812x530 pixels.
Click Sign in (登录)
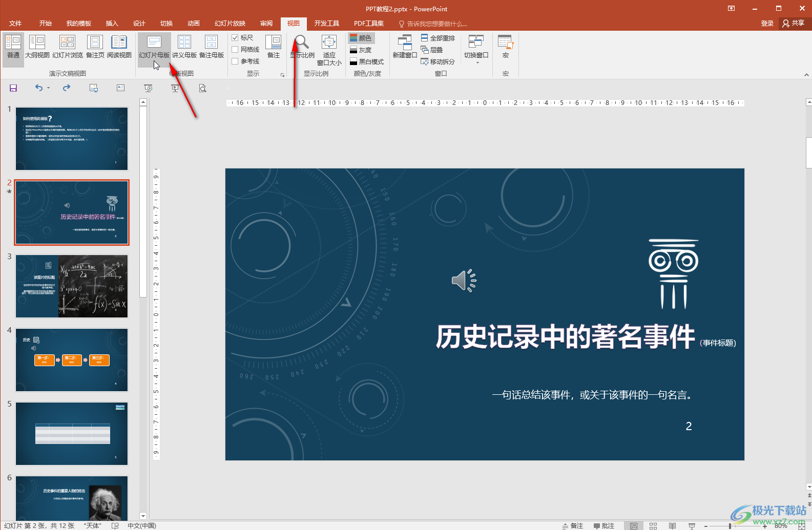(767, 24)
